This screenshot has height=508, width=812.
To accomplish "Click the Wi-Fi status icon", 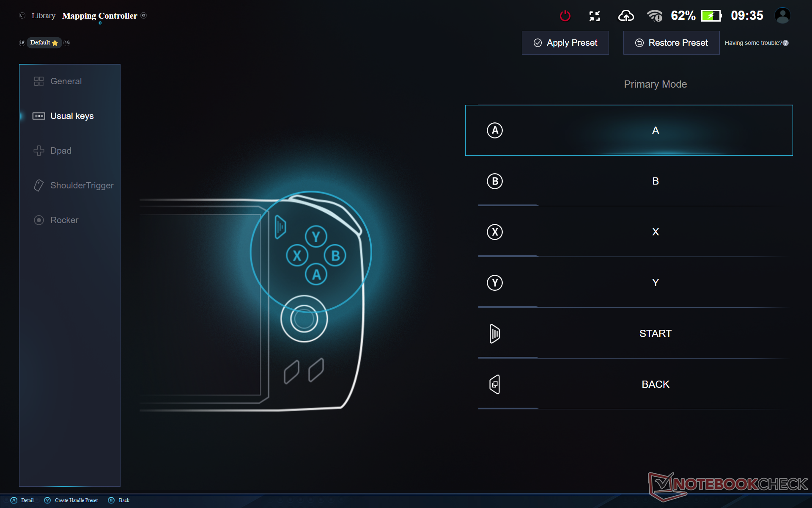I will [655, 16].
